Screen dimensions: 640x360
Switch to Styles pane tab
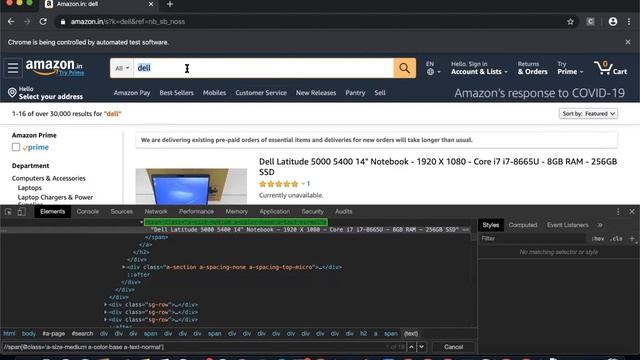click(x=491, y=225)
